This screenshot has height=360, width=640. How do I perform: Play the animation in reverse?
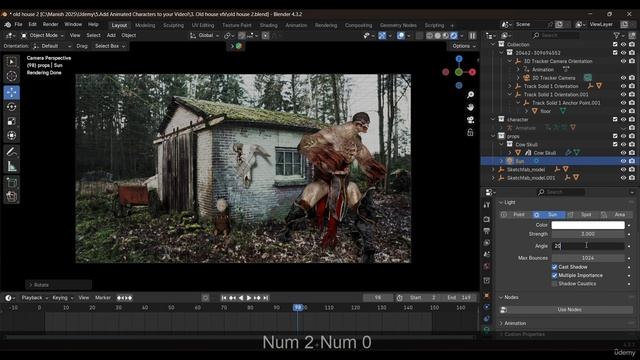coord(241,298)
